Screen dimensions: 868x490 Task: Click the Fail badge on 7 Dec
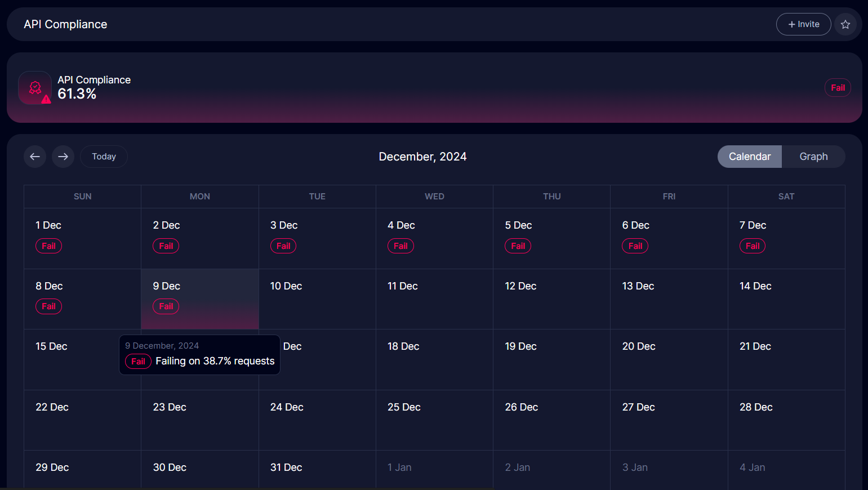(x=752, y=246)
